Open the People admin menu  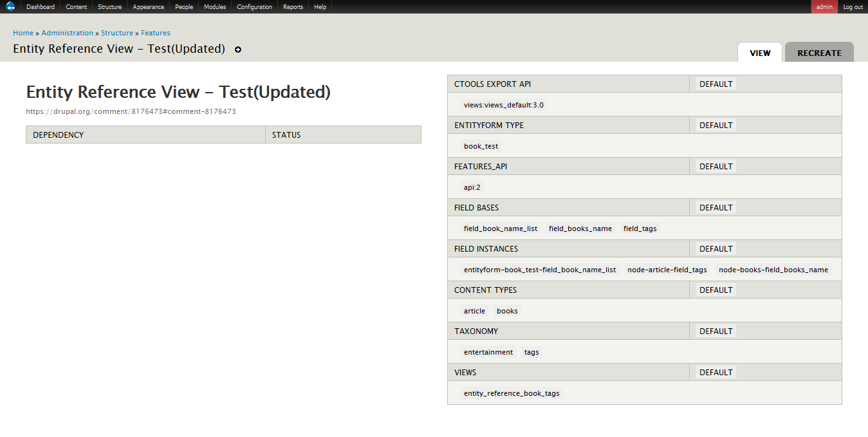(184, 7)
